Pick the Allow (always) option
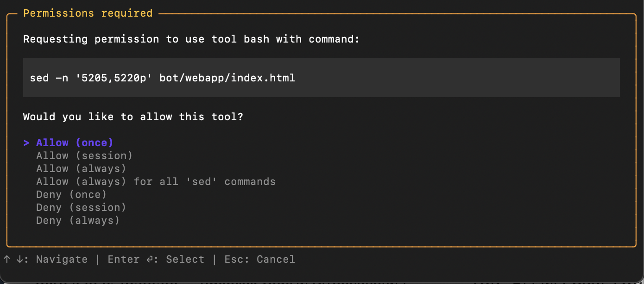The width and height of the screenshot is (644, 284). (x=81, y=169)
